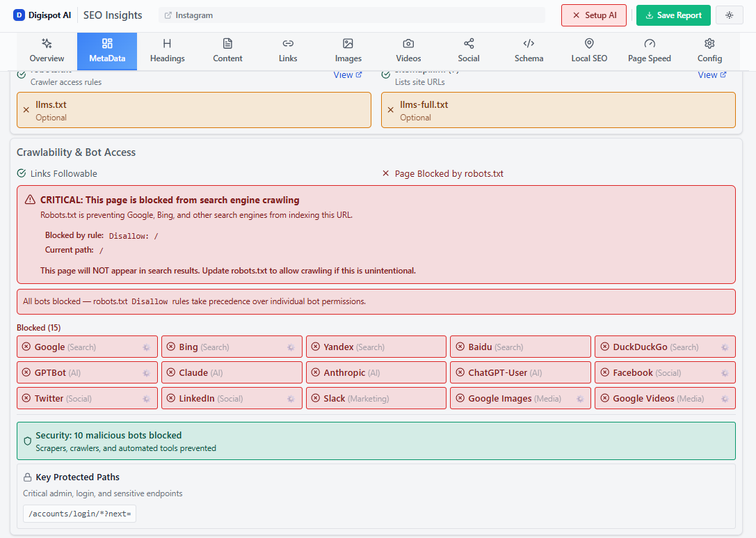Open the Local SEO tab
The image size is (756, 538).
point(589,51)
